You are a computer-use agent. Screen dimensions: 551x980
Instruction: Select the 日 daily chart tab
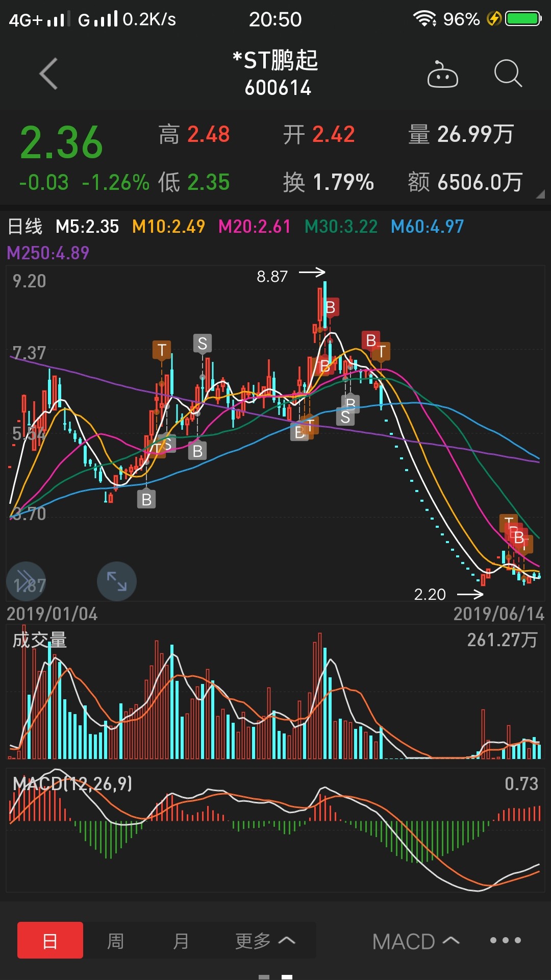(50, 940)
